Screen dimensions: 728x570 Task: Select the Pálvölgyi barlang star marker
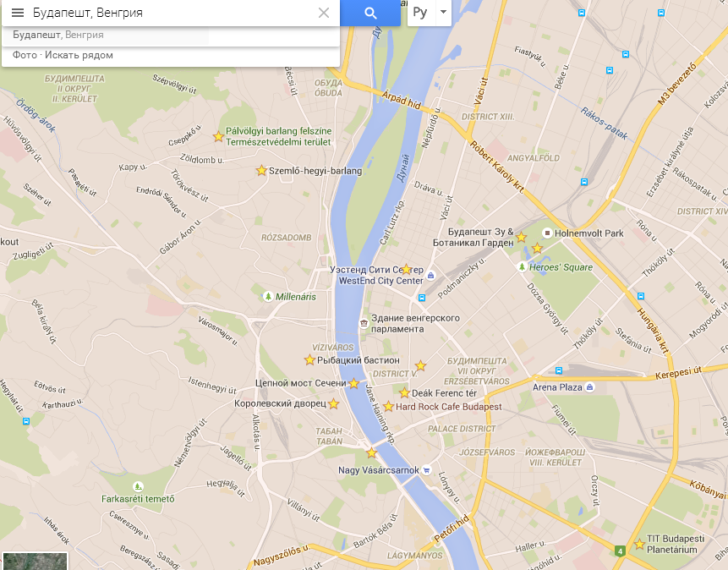point(218,136)
